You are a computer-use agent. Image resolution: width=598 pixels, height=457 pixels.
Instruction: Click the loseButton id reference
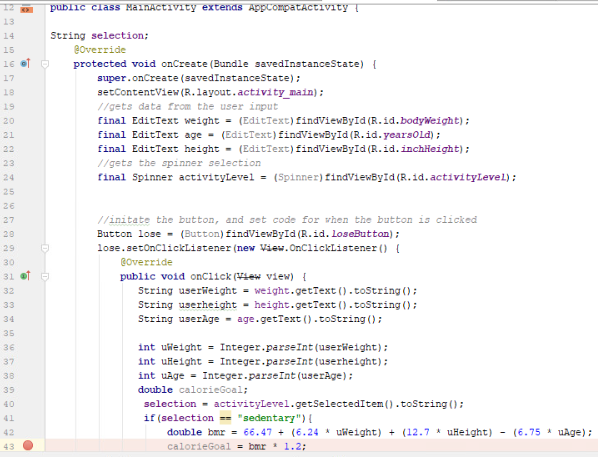point(360,233)
